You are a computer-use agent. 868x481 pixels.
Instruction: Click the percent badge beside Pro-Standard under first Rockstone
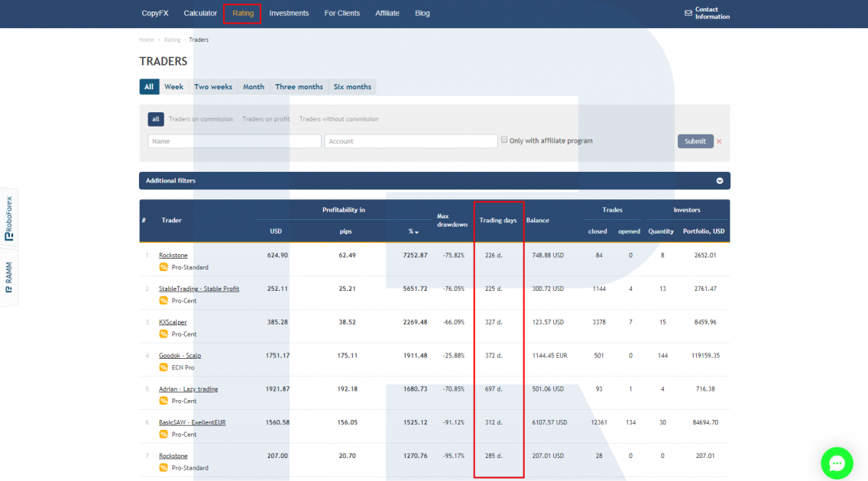point(164,267)
